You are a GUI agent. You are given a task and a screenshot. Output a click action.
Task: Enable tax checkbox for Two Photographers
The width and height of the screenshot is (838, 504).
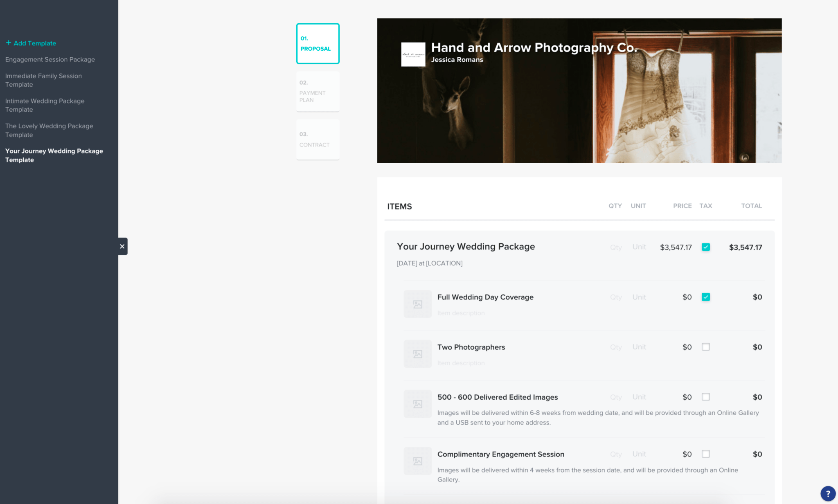click(x=705, y=347)
